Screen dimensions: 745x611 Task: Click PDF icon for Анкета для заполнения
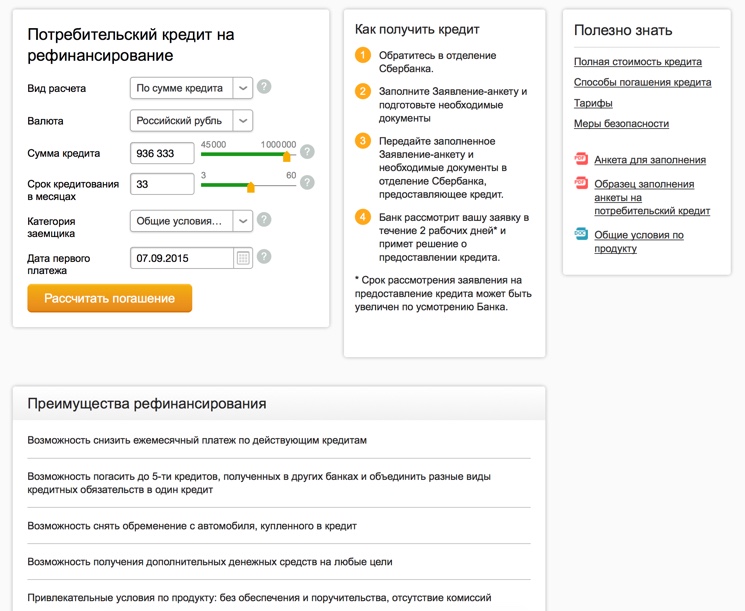(581, 159)
